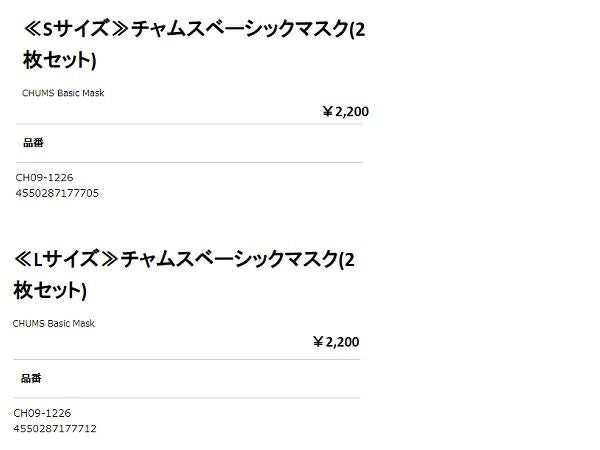This screenshot has height=450, width=600.
Task: Click the barcode number 4550287177712
Action: (x=55, y=428)
